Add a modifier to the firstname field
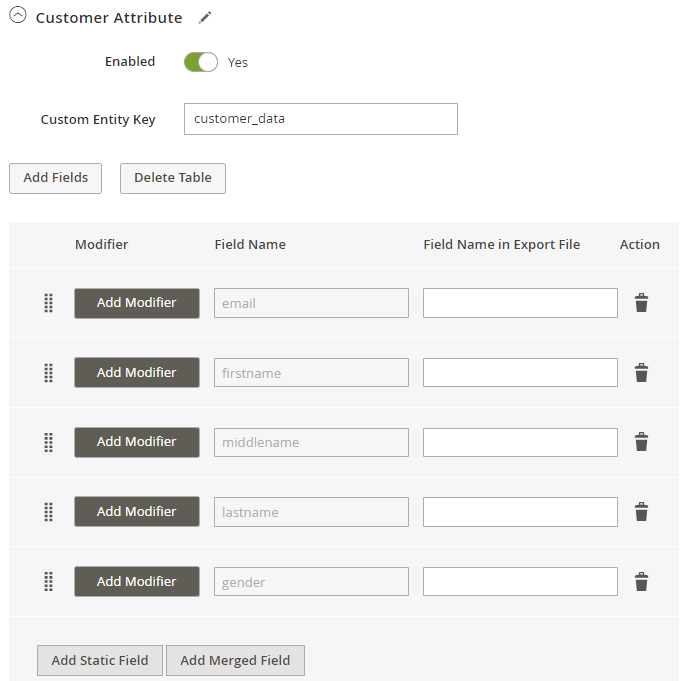This screenshot has height=681, width=685. click(x=137, y=373)
